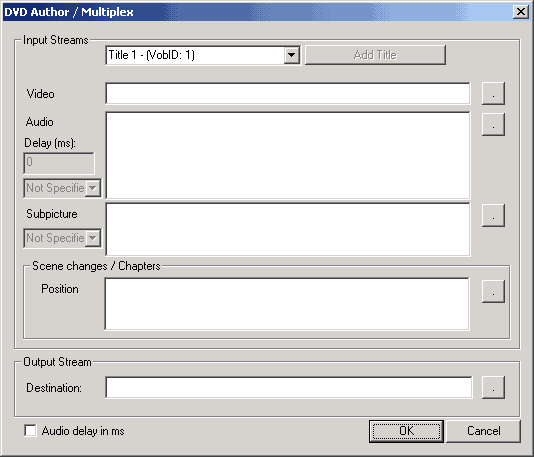Click the Video browse button
The height and width of the screenshot is (457, 534).
493,93
